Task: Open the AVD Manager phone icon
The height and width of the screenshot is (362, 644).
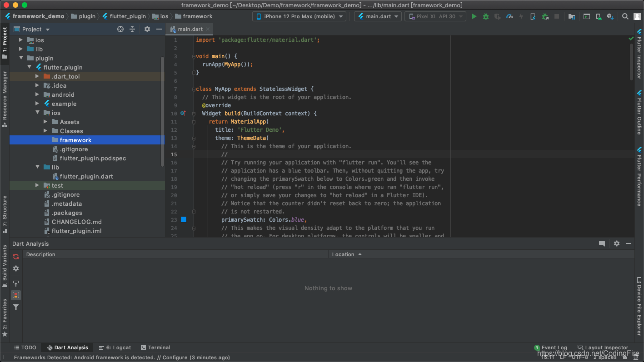Action: 599,16
